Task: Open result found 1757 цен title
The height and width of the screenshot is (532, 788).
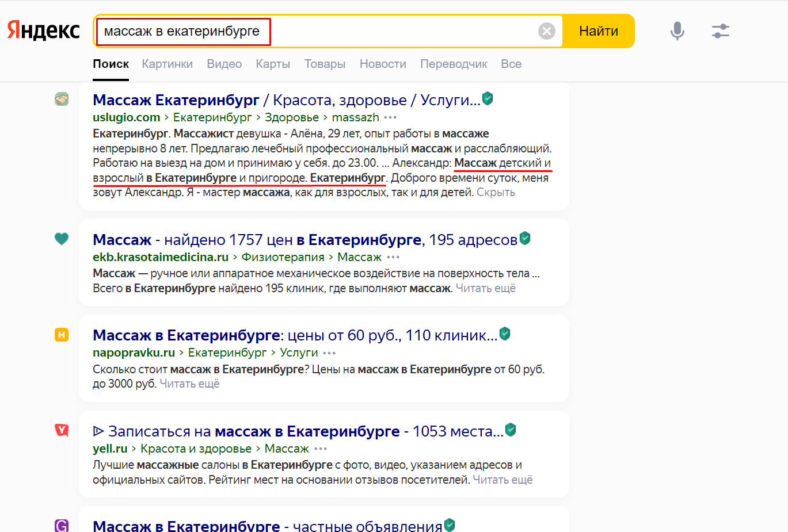Action: [x=305, y=240]
